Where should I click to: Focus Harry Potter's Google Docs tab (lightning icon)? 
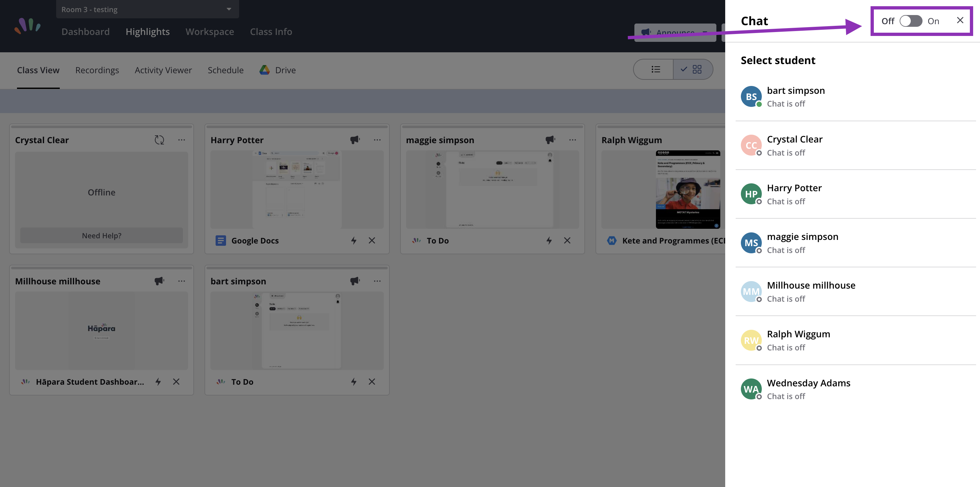point(353,241)
